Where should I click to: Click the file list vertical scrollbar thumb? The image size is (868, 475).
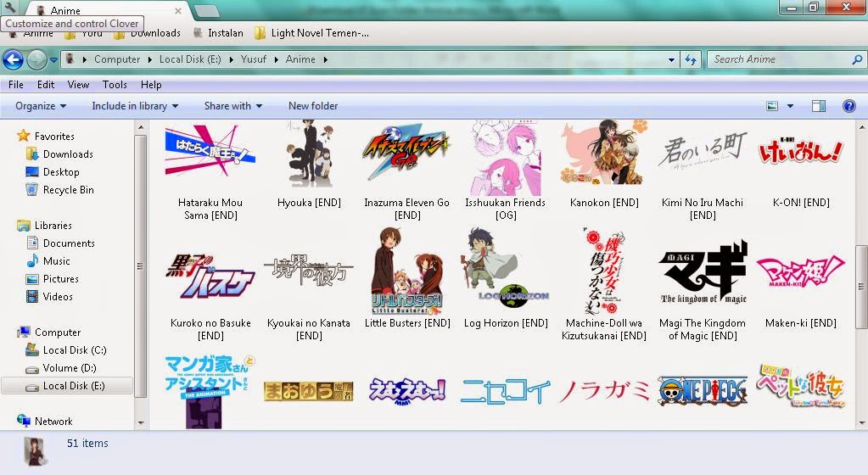coord(861,288)
